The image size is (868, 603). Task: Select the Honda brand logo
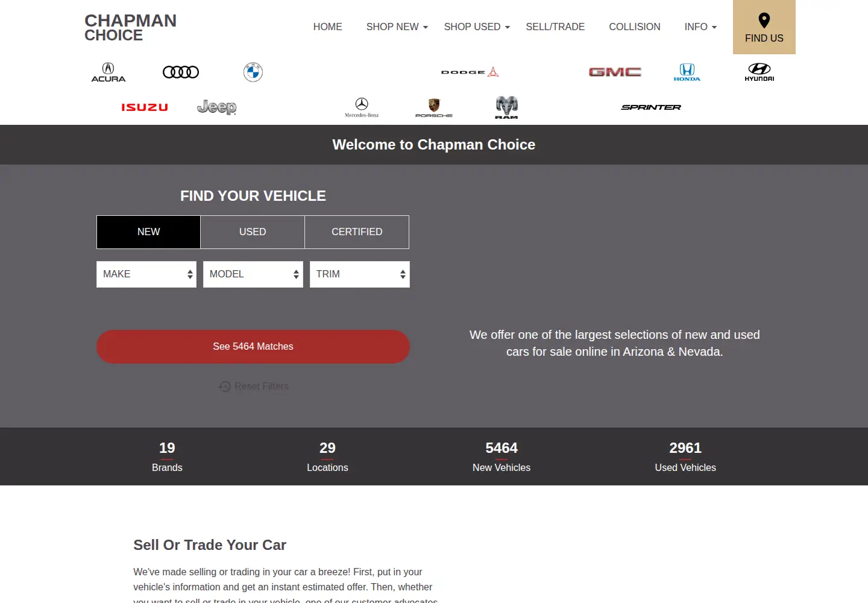click(x=687, y=72)
